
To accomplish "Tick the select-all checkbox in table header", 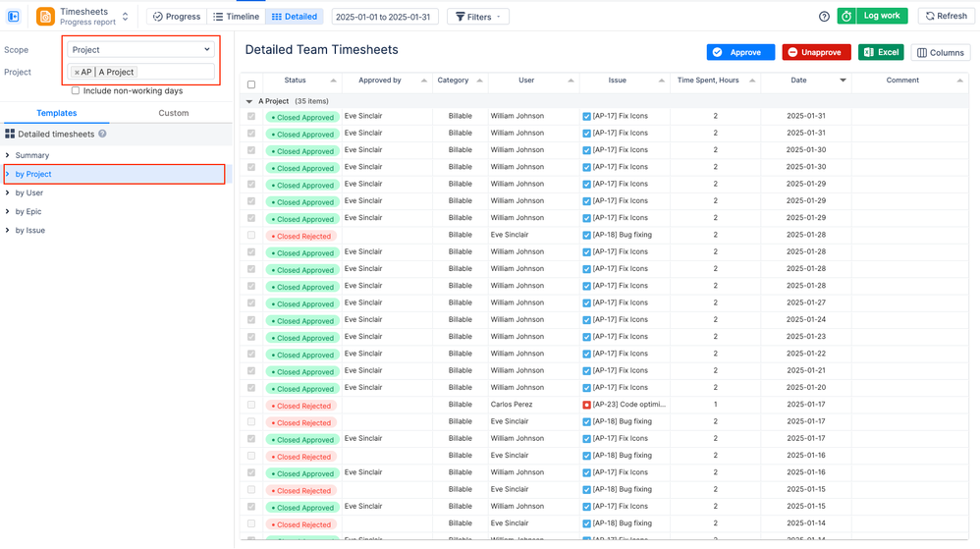I will point(251,84).
